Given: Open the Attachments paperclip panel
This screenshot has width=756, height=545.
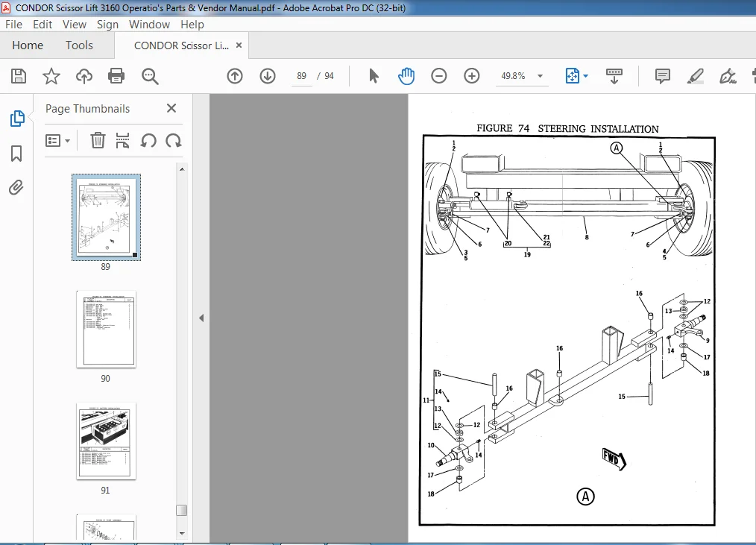Looking at the screenshot, I should tap(16, 187).
